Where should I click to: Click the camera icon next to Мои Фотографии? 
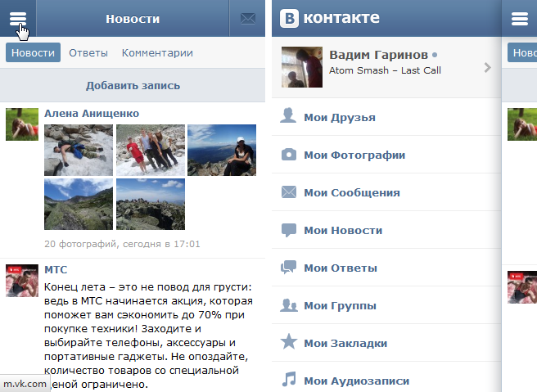click(x=289, y=155)
